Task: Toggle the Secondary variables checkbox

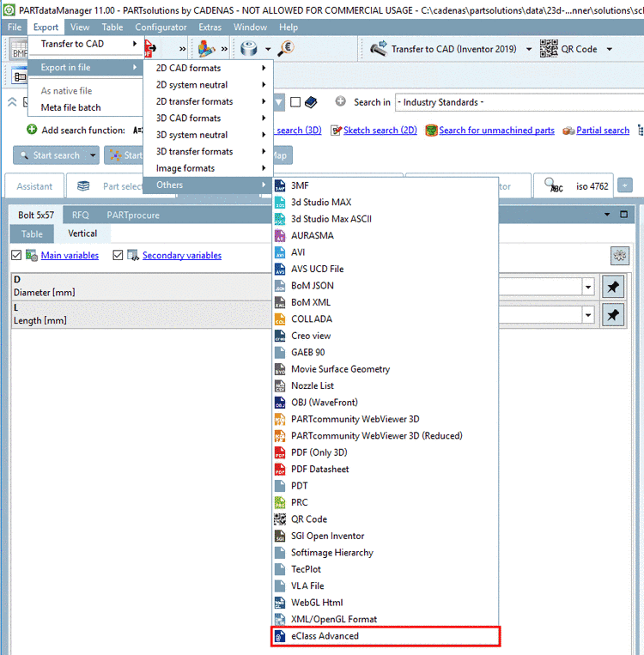Action: tap(118, 255)
